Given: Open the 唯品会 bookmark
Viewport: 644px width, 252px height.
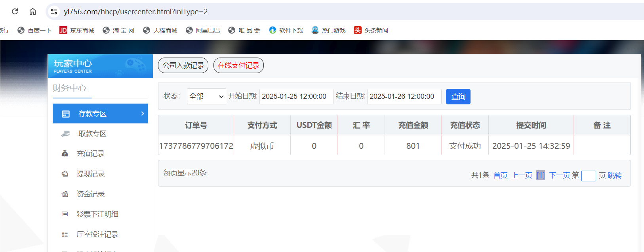Looking at the screenshot, I should (x=244, y=30).
